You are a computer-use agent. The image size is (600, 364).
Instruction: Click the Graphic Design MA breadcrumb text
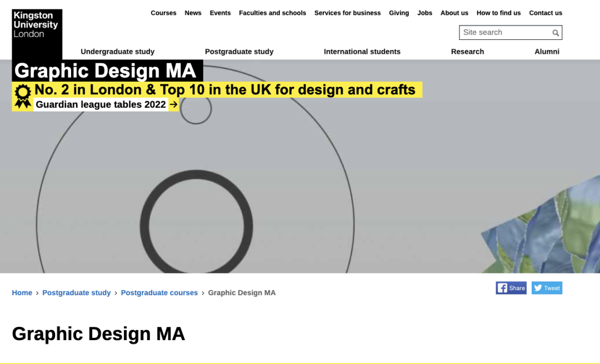pyautogui.click(x=242, y=293)
